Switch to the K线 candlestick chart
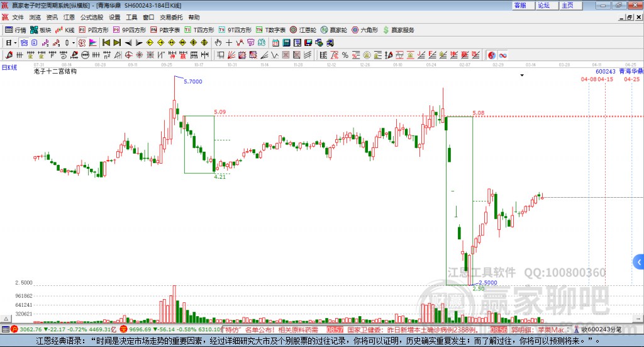This screenshot has width=644, height=347. coord(65,30)
